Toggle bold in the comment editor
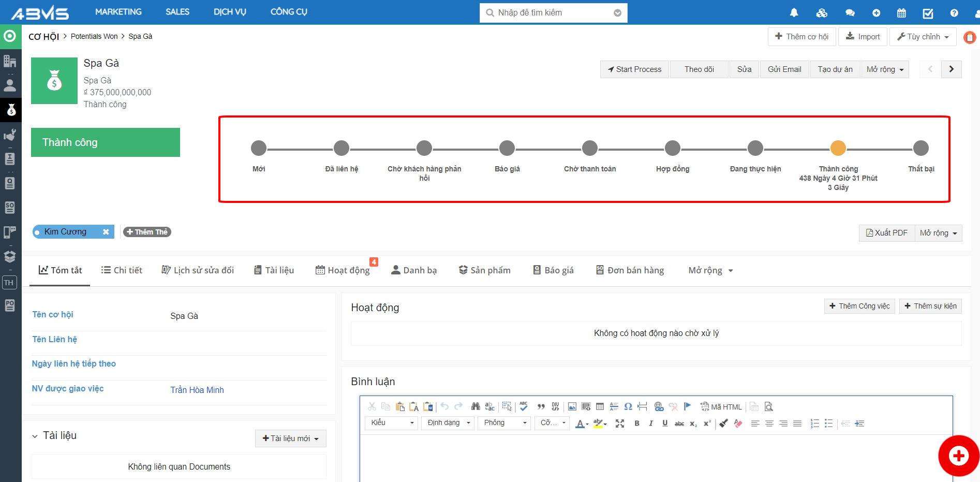 637,423
